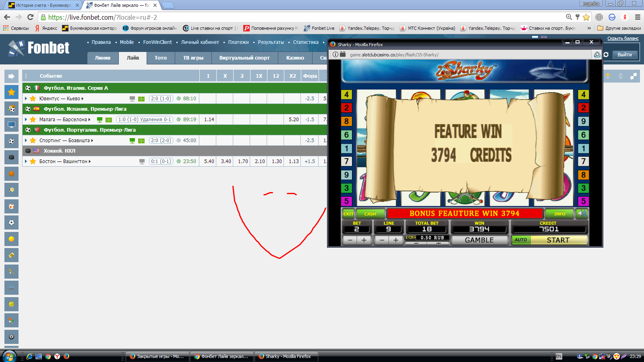Expand the Бостон — Вашингтон match row

(26, 161)
